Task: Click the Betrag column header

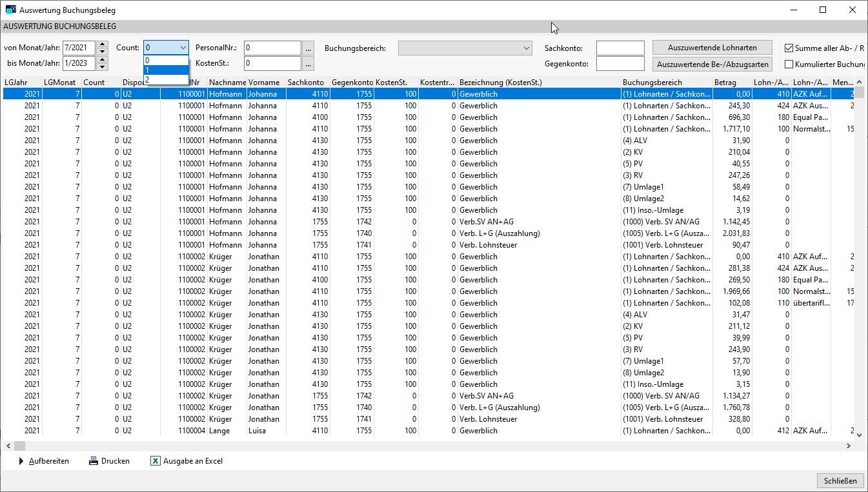Action: 732,83
